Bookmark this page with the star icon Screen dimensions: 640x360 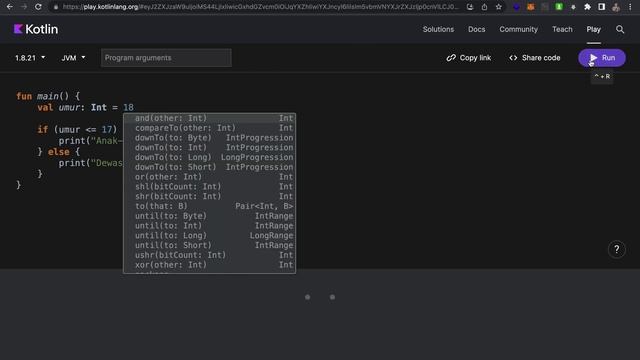(x=498, y=7)
